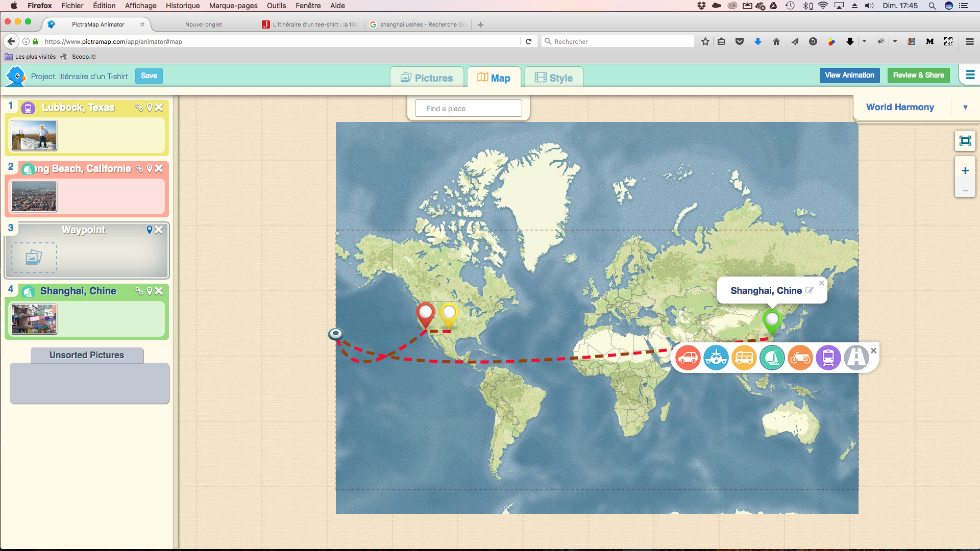Focus the Find a place field
The image size is (980, 551).
(x=468, y=109)
